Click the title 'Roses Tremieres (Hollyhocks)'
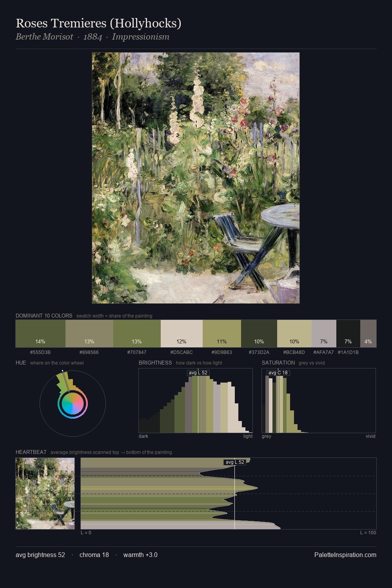Viewport: 392px width, 588px height. pyautogui.click(x=98, y=24)
